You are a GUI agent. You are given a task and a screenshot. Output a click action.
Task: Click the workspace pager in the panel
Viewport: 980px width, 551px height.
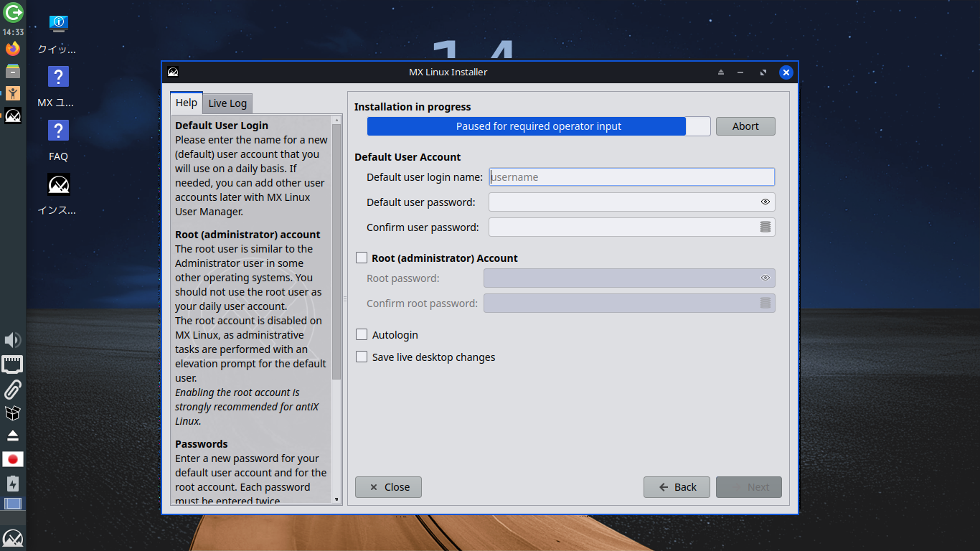tap(13, 504)
